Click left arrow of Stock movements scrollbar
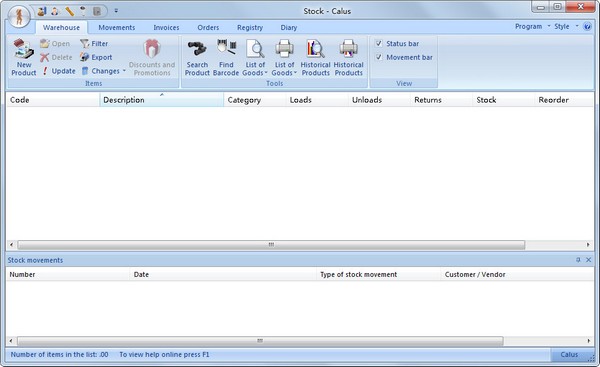Viewport: 600px width, 367px height. click(11, 341)
